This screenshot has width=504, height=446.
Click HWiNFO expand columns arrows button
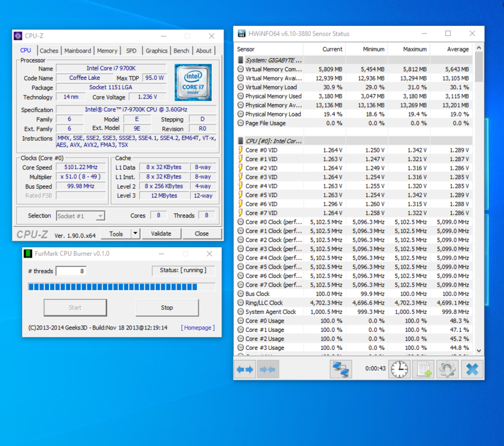point(245,369)
